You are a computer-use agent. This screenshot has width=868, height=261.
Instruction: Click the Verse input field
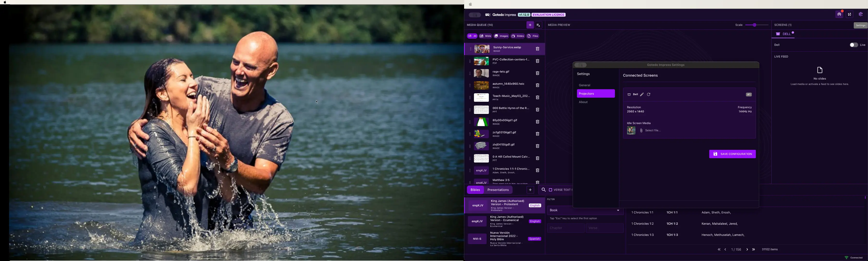coord(605,228)
